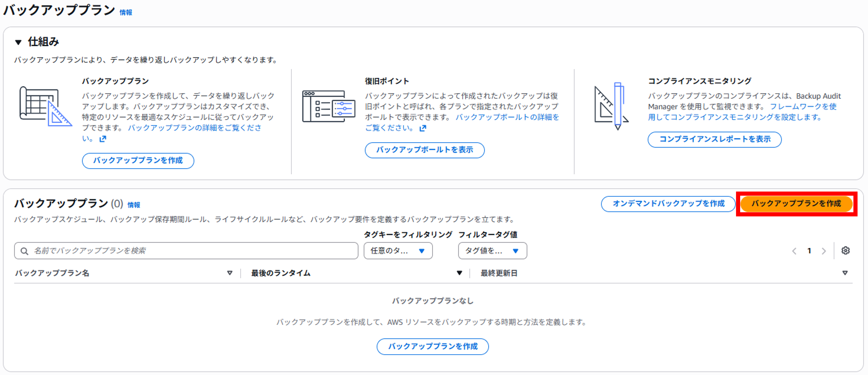Click 復旧ポイント heading
The height and width of the screenshot is (375, 868).
[387, 81]
